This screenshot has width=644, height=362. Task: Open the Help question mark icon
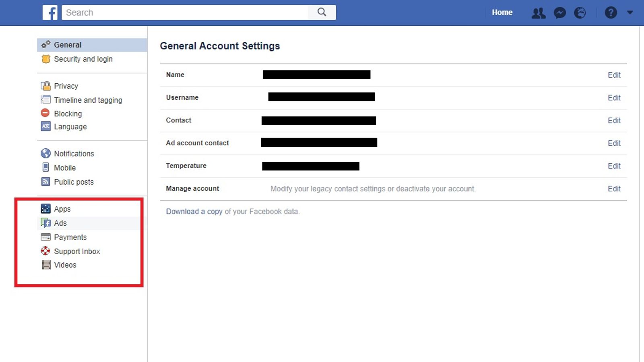click(x=611, y=12)
